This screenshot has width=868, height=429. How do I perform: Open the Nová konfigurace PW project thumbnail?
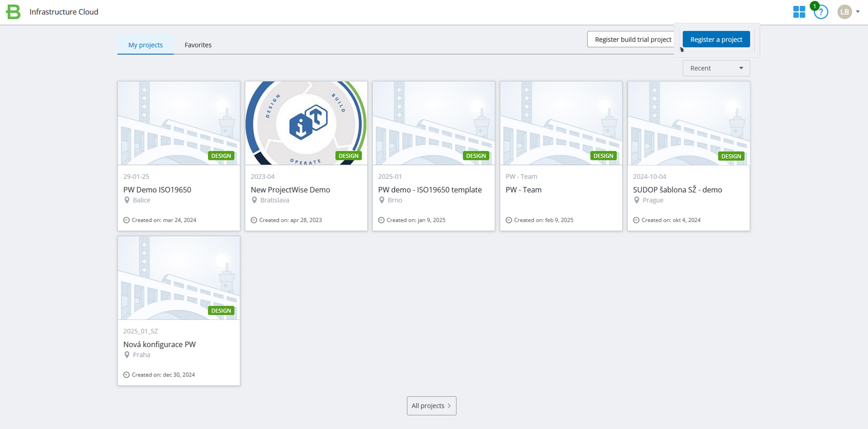(x=178, y=278)
